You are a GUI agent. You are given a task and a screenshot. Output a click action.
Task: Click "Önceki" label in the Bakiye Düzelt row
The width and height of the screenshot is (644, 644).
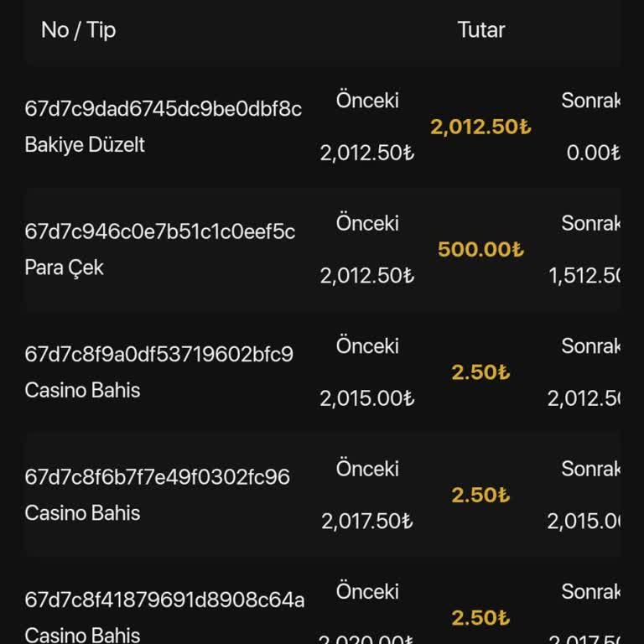tap(367, 101)
